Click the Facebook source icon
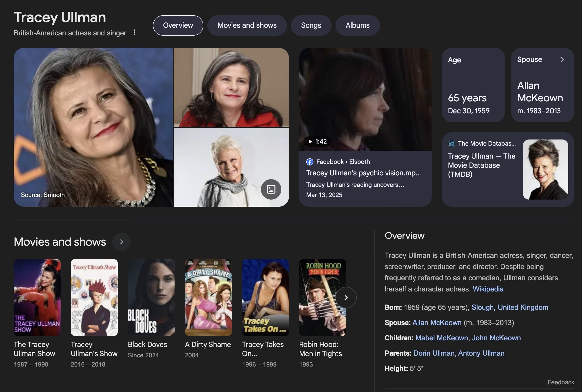 coord(310,162)
